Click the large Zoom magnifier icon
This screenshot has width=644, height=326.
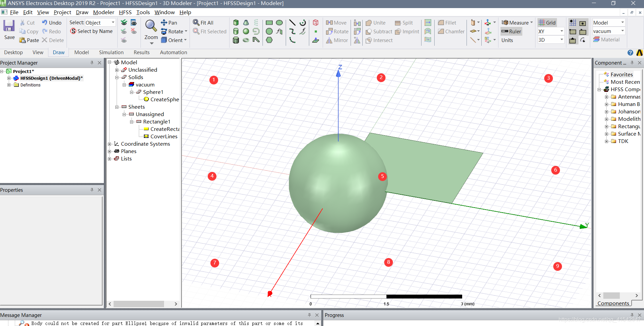click(x=151, y=26)
